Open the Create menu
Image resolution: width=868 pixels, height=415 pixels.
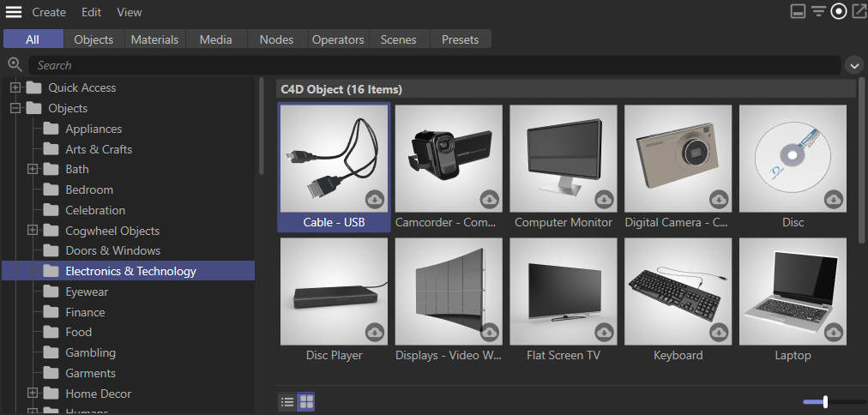click(x=49, y=12)
